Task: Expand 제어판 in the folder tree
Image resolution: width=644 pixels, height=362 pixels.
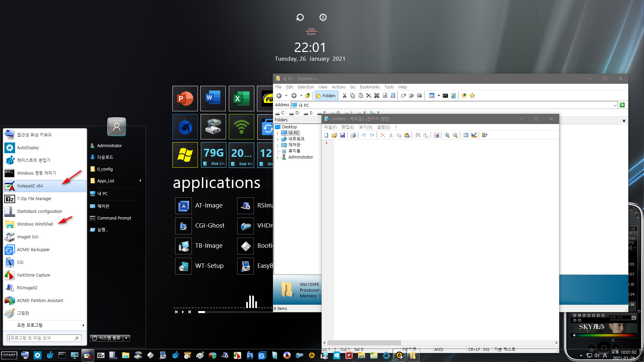Action: click(x=277, y=145)
